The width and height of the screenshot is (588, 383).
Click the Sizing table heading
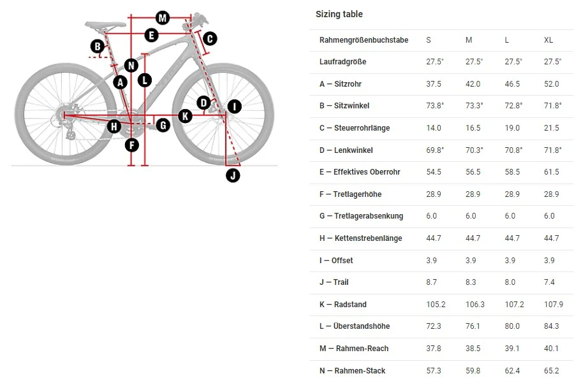339,14
